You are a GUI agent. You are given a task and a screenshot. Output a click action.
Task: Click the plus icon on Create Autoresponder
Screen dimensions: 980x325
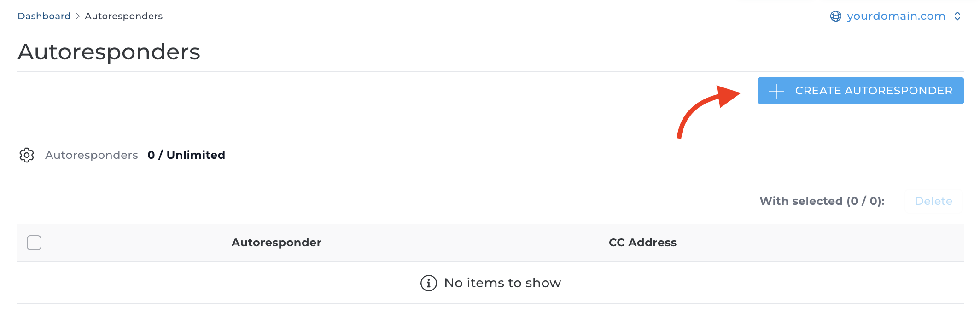[776, 91]
